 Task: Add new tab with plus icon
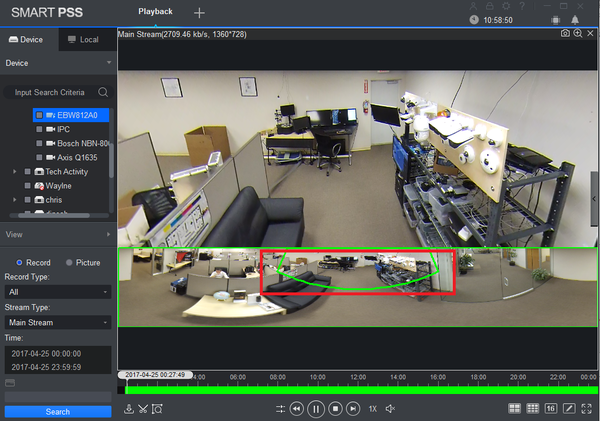[199, 13]
